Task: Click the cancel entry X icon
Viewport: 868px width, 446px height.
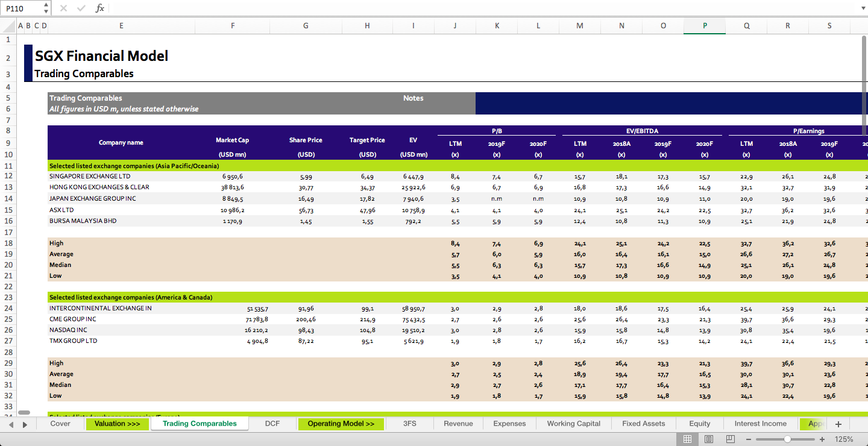Action: click(64, 8)
